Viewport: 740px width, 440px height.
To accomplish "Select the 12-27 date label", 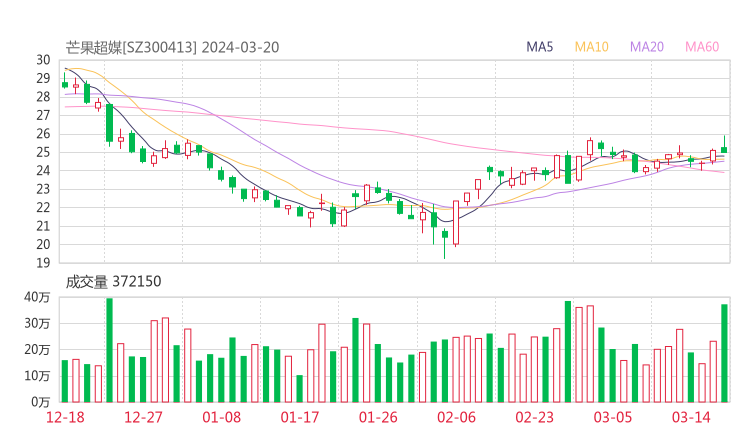I will click(x=143, y=417).
